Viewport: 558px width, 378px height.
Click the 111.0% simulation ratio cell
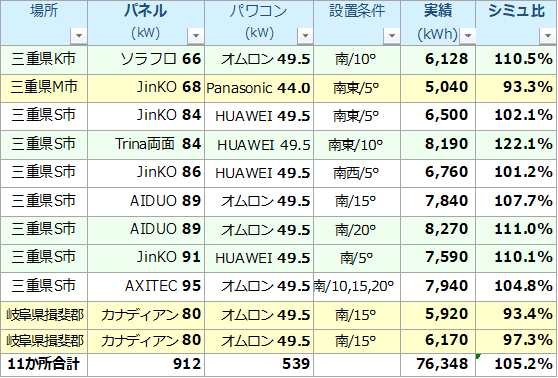516,230
